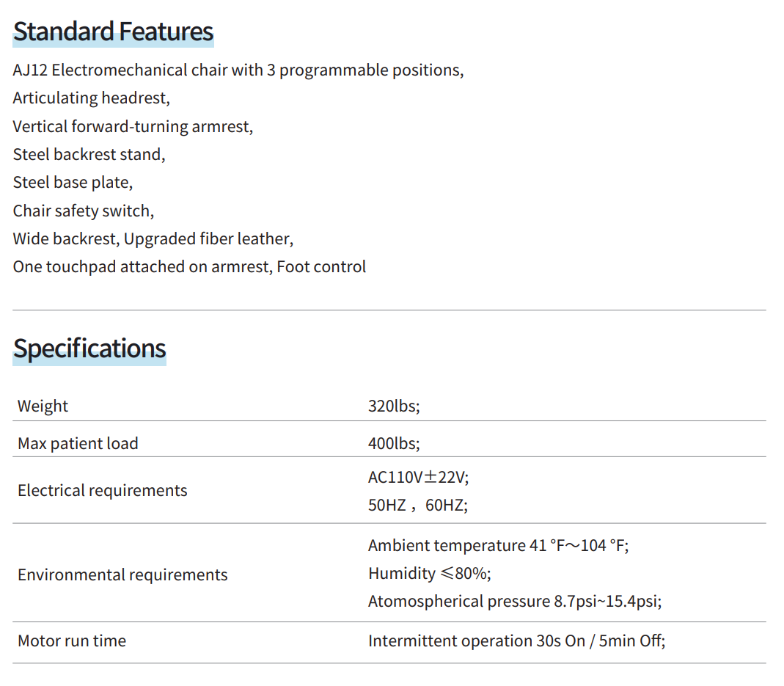Screen dimensions: 784x686
Task: Select the 400lbs value
Action: [394, 443]
